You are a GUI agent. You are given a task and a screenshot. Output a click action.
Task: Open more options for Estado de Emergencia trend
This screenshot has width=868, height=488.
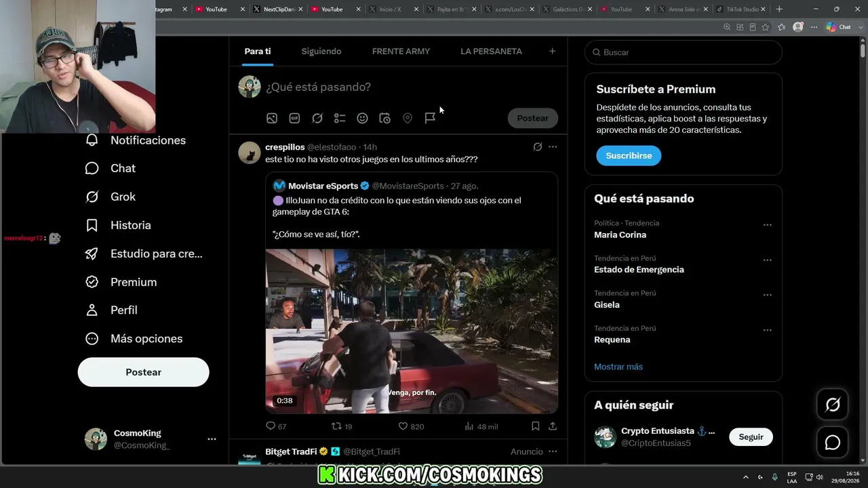(x=767, y=260)
